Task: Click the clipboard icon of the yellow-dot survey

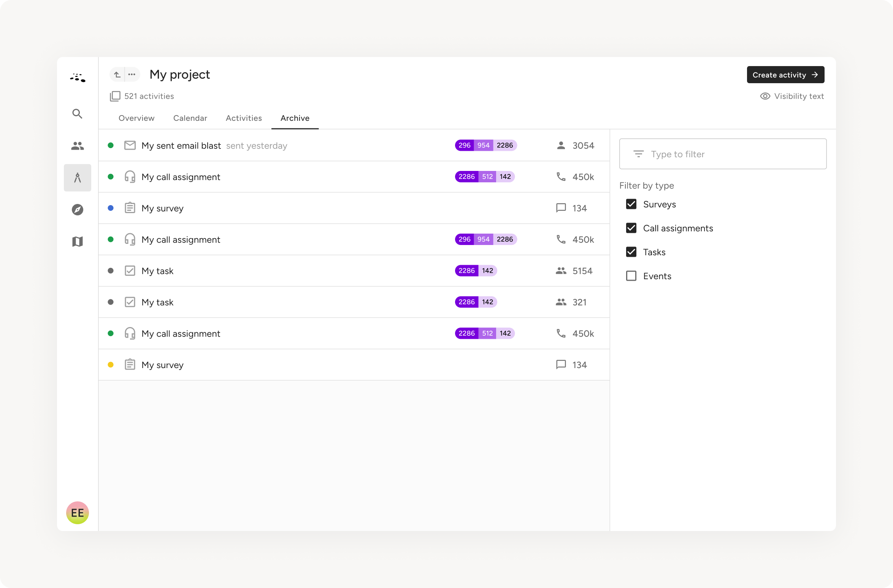Action: (x=130, y=365)
